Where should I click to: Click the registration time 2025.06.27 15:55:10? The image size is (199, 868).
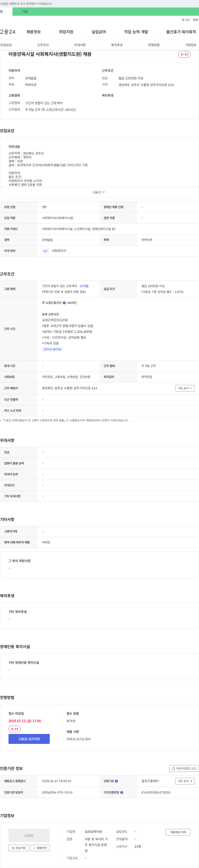tap(56, 781)
